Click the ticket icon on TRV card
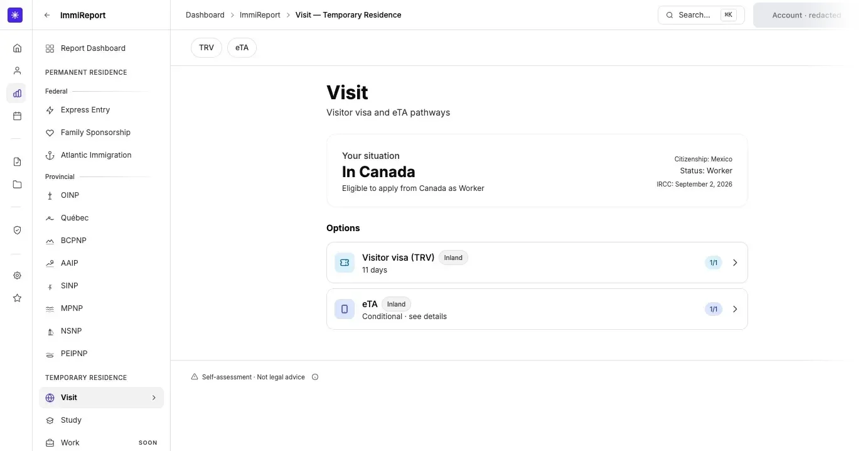 point(345,263)
